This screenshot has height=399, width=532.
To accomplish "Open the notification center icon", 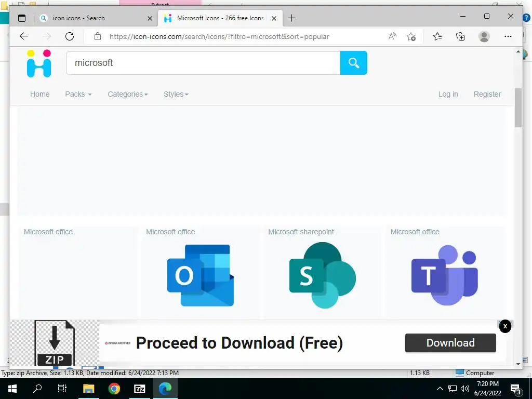I will click(516, 389).
